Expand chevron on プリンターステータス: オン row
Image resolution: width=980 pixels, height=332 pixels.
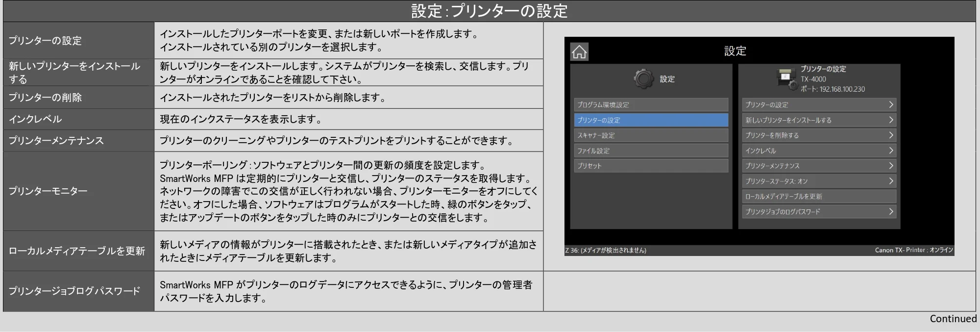click(891, 181)
